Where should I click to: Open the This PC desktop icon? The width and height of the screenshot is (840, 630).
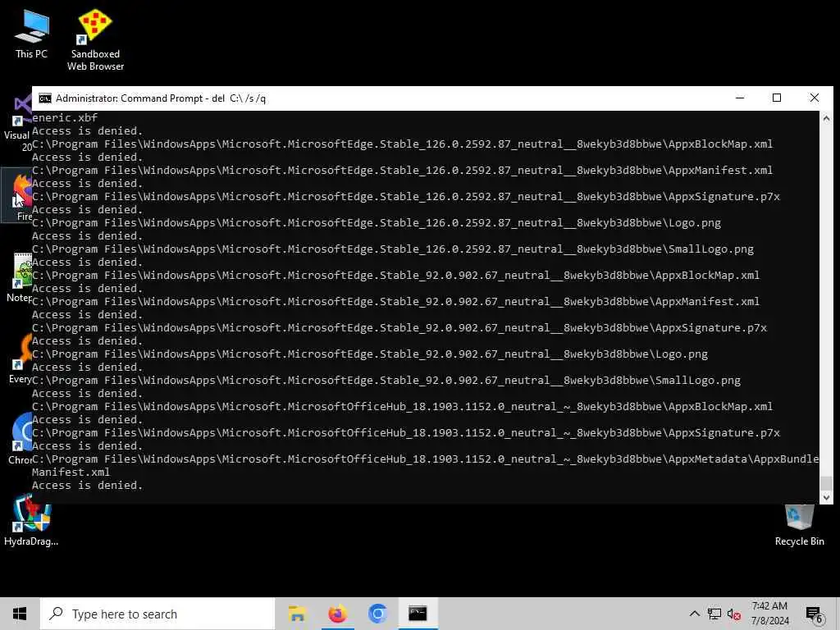tap(31, 34)
